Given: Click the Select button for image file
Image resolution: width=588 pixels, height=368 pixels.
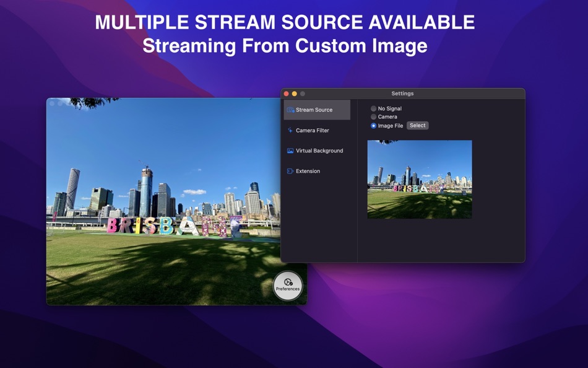Looking at the screenshot, I should tap(417, 125).
